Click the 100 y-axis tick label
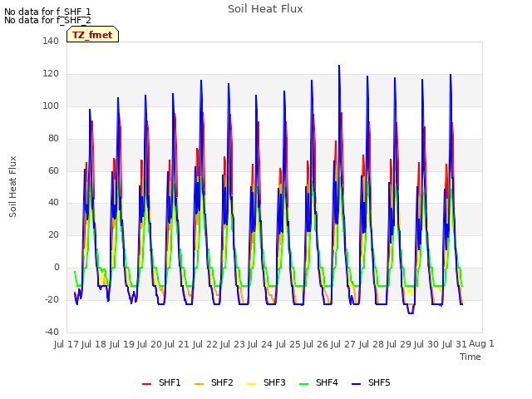Screen dimensions: 532x399 (x=51, y=106)
